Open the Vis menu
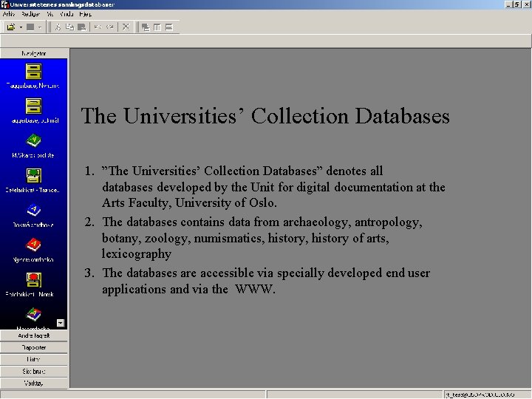 (x=50, y=14)
